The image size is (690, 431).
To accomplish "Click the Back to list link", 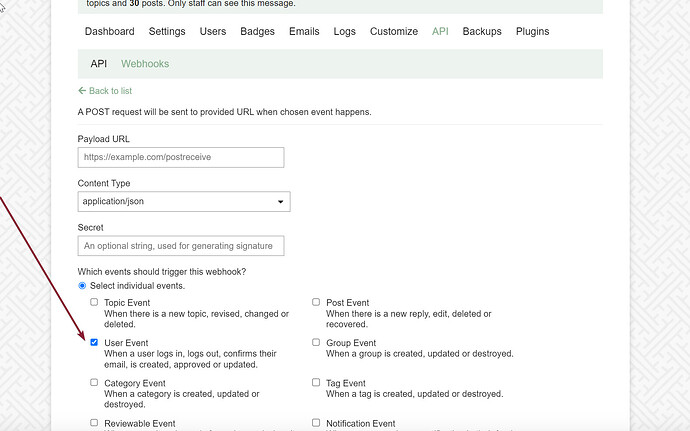I will (x=105, y=91).
